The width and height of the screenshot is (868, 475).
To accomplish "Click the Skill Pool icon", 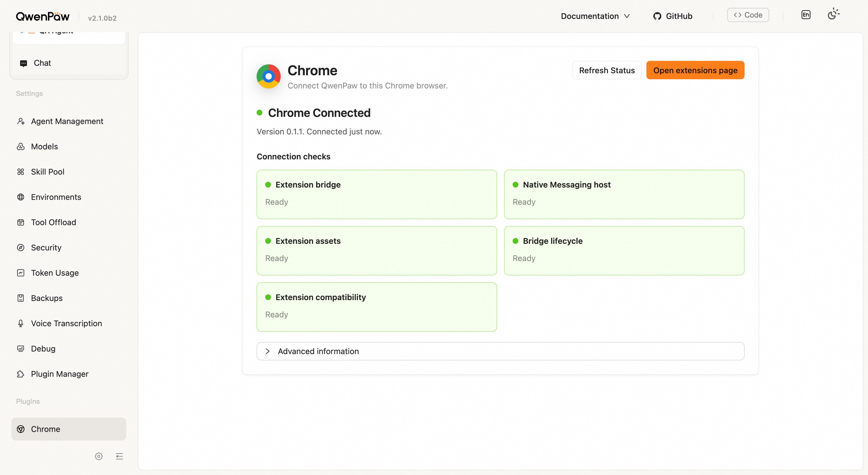I will (21, 172).
